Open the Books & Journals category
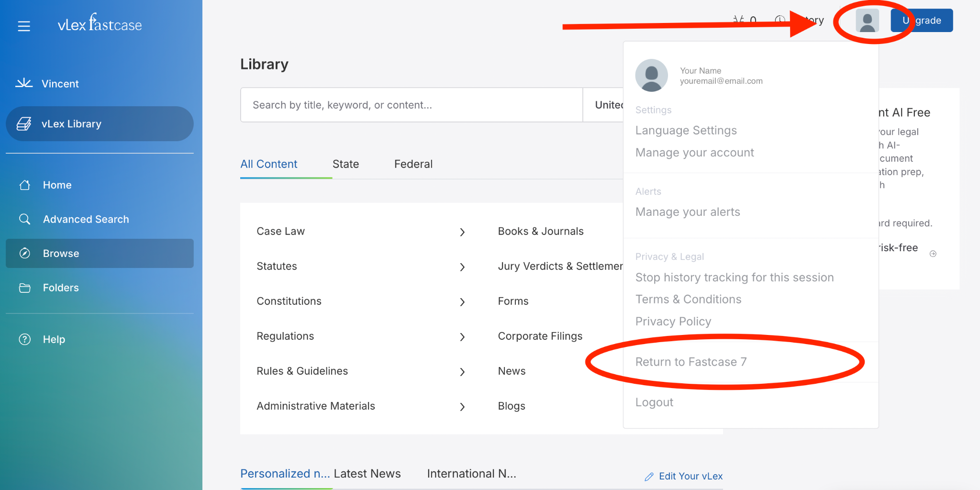This screenshot has width=980, height=490. [541, 231]
